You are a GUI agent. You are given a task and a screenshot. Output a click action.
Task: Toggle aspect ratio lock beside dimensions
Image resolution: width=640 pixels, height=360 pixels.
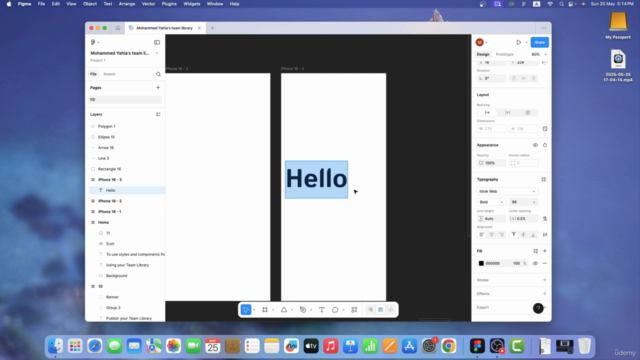(545, 129)
